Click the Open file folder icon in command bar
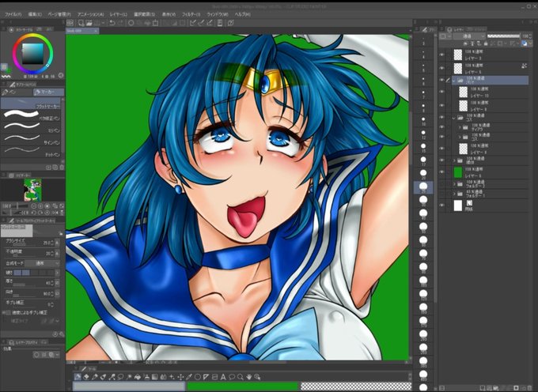The image size is (538, 392). point(89,23)
